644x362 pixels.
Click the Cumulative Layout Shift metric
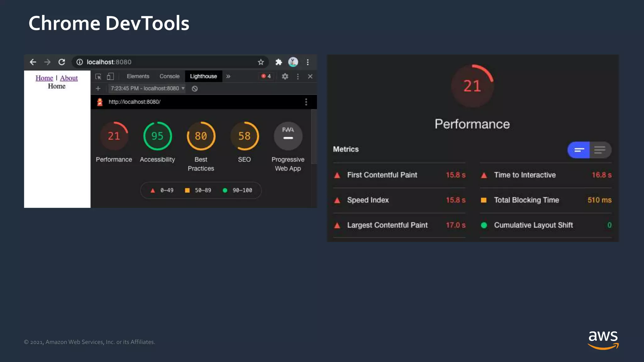[x=546, y=225]
